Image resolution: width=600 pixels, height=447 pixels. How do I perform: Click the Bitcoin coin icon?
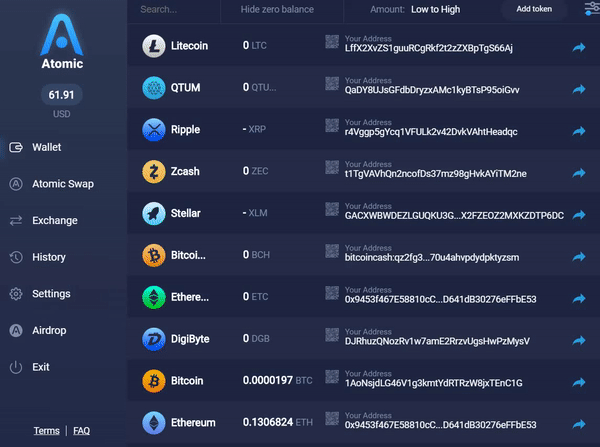[x=154, y=381]
